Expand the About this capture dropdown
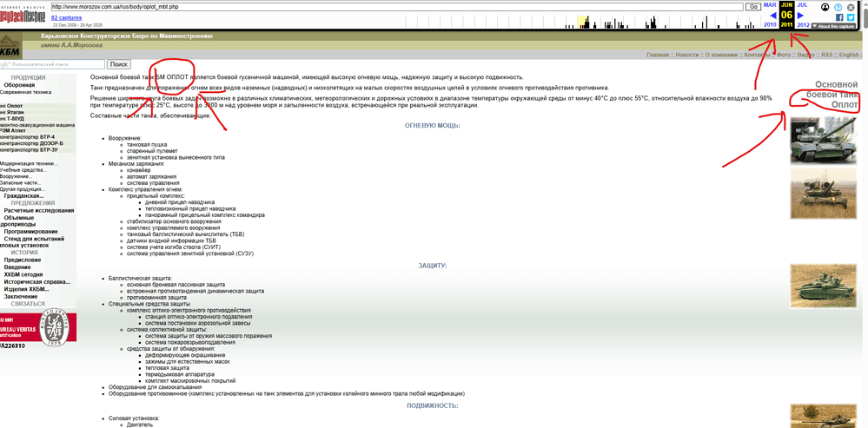 click(833, 26)
